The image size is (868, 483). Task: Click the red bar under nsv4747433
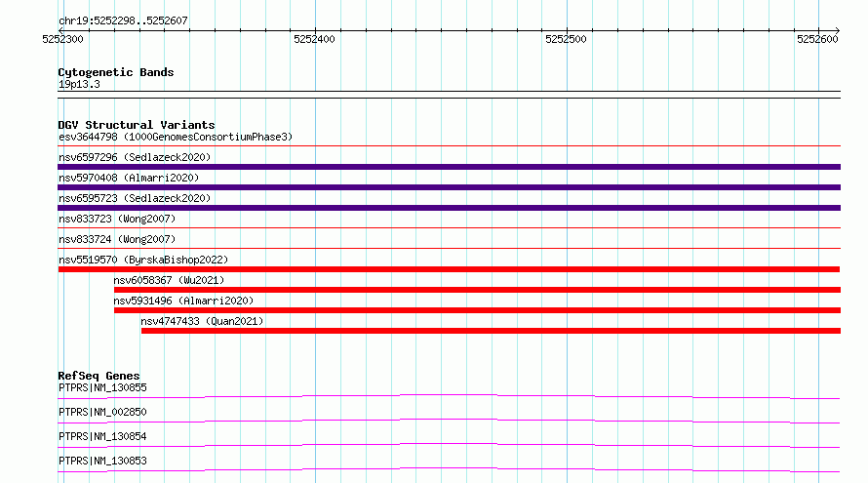(491, 331)
